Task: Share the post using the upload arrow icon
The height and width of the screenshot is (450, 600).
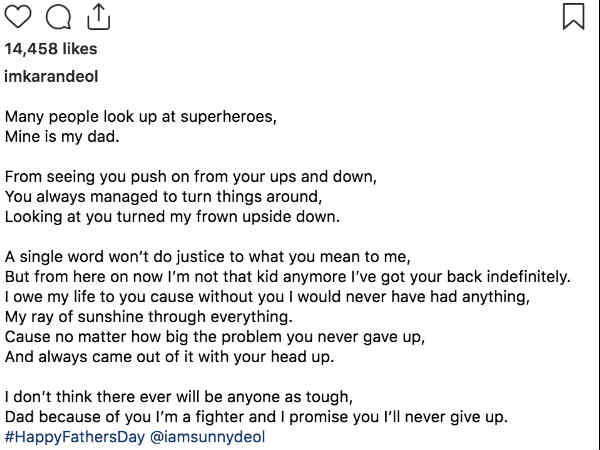Action: click(x=98, y=17)
